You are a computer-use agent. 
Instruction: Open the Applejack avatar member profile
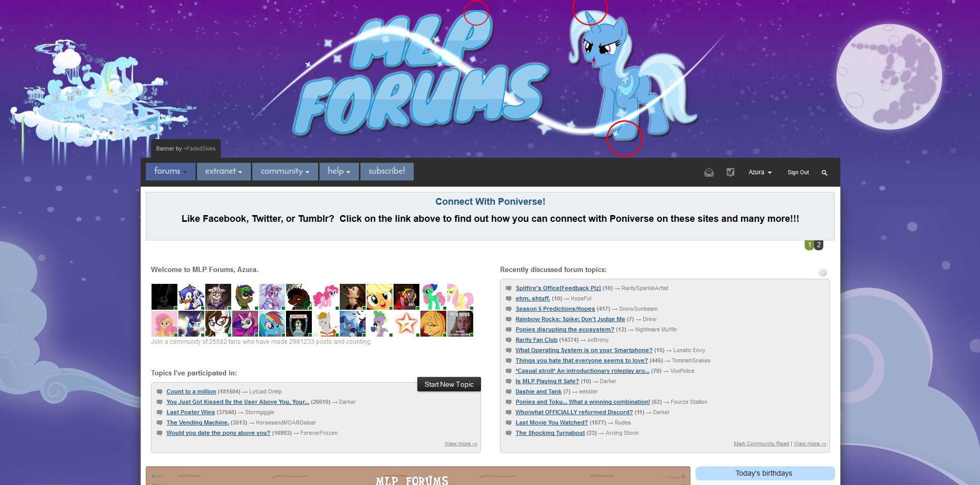[x=380, y=297]
